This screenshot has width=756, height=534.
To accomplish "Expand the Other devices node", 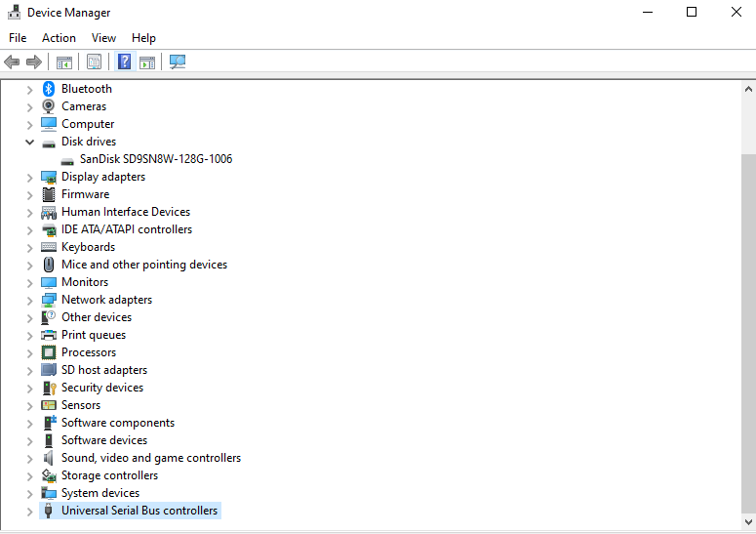I will coord(30,318).
